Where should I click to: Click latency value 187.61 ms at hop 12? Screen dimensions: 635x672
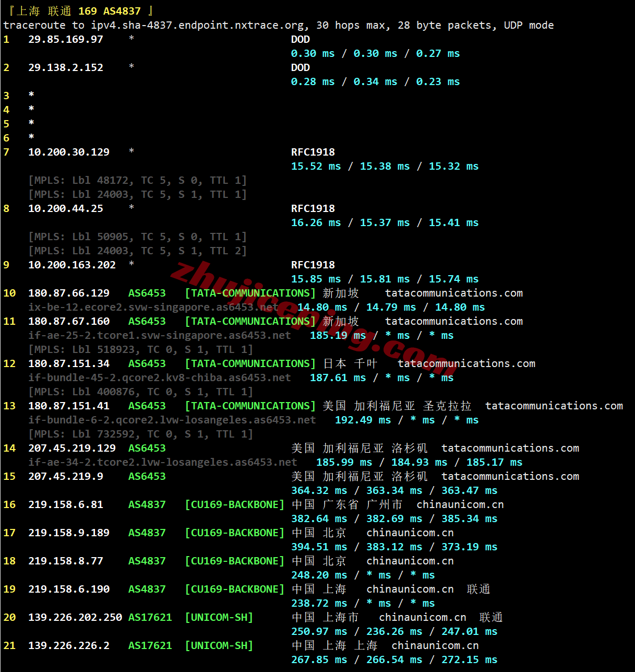pyautogui.click(x=338, y=378)
